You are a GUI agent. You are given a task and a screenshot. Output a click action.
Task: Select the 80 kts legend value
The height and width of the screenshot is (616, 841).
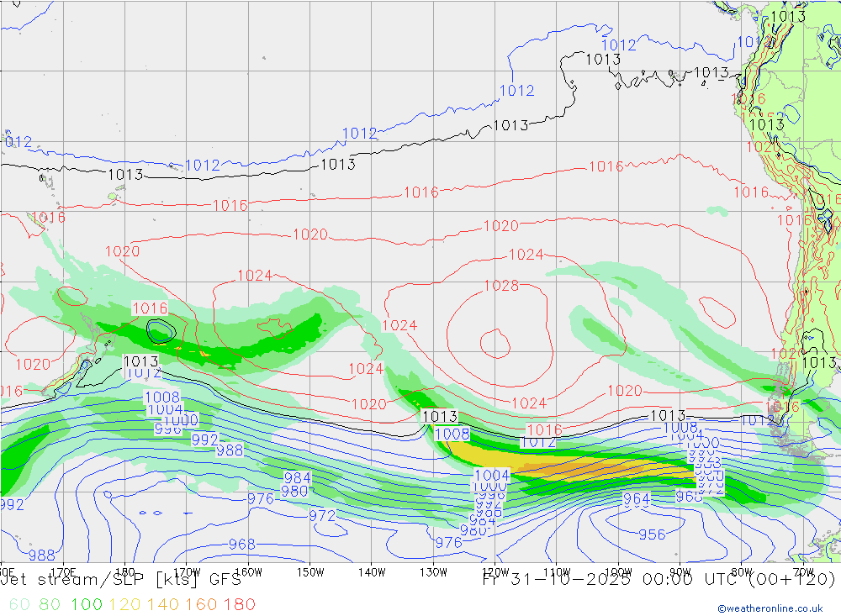(x=50, y=604)
